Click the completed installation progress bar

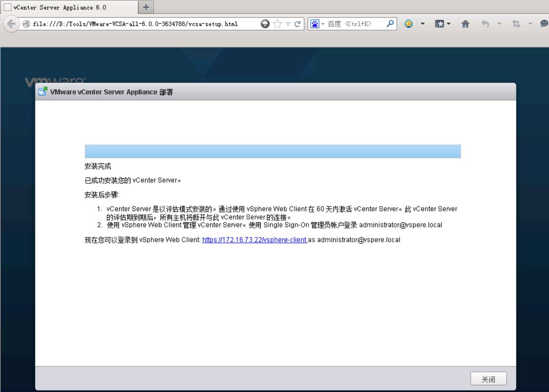click(273, 151)
